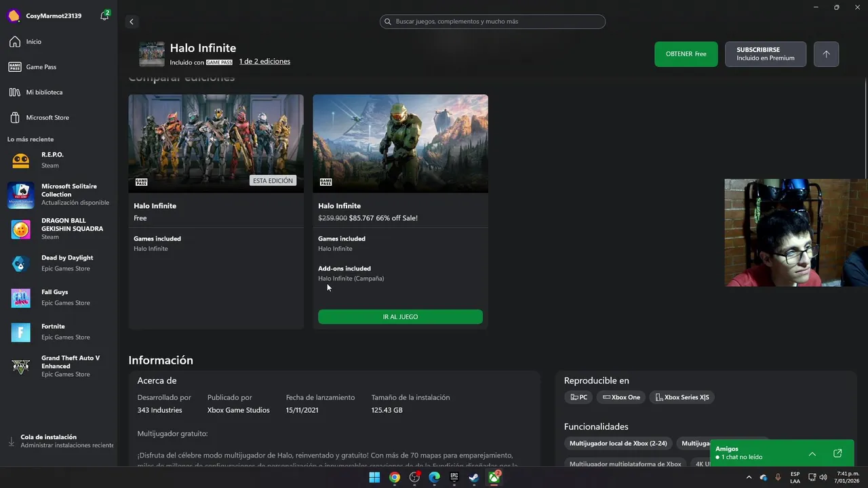Pop out the Amigos panel

tap(837, 453)
